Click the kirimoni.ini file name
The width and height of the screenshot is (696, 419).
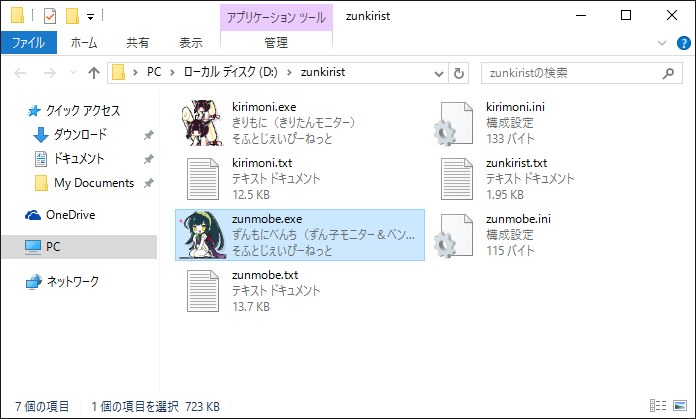[x=515, y=107]
